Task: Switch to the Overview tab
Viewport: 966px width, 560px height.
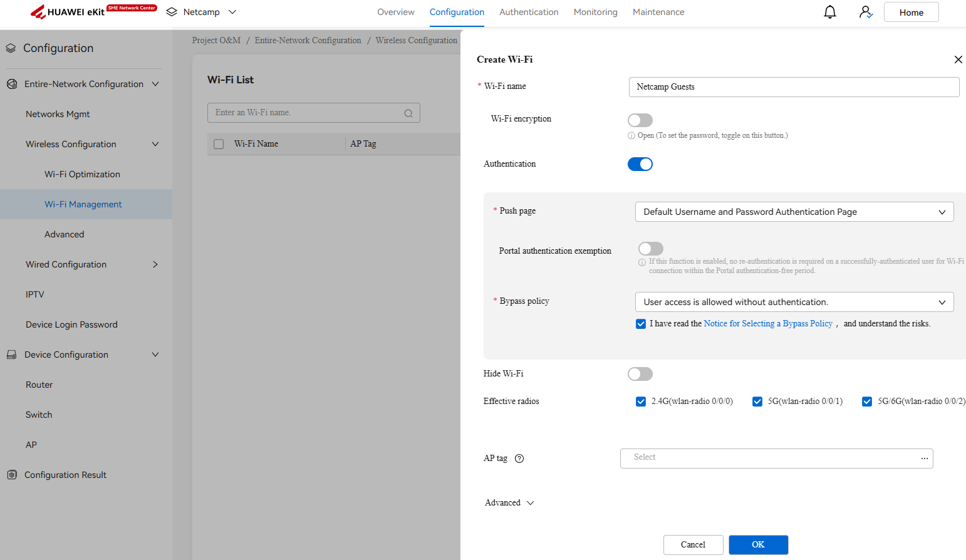Action: (x=396, y=12)
